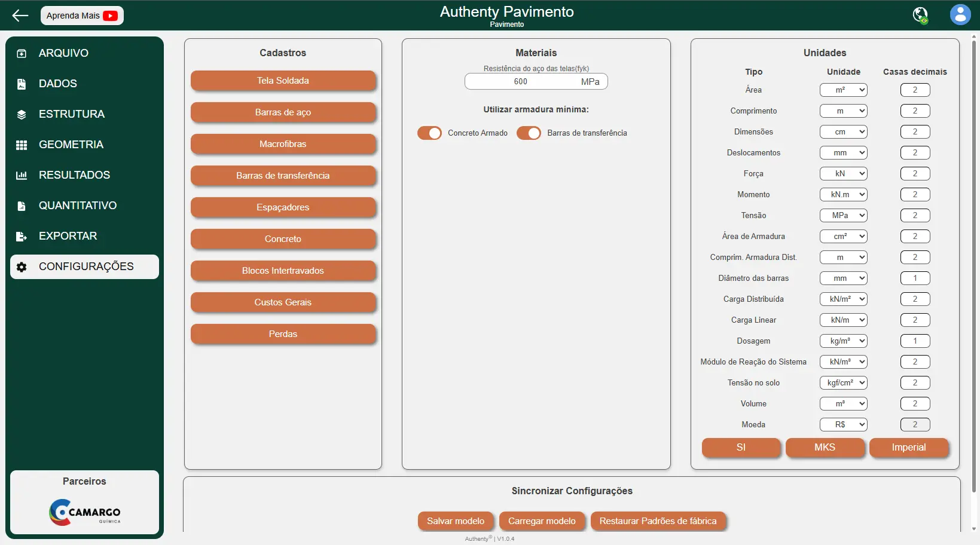980x545 pixels.
Task: Click the Estrutura layers icon
Action: pyautogui.click(x=22, y=115)
